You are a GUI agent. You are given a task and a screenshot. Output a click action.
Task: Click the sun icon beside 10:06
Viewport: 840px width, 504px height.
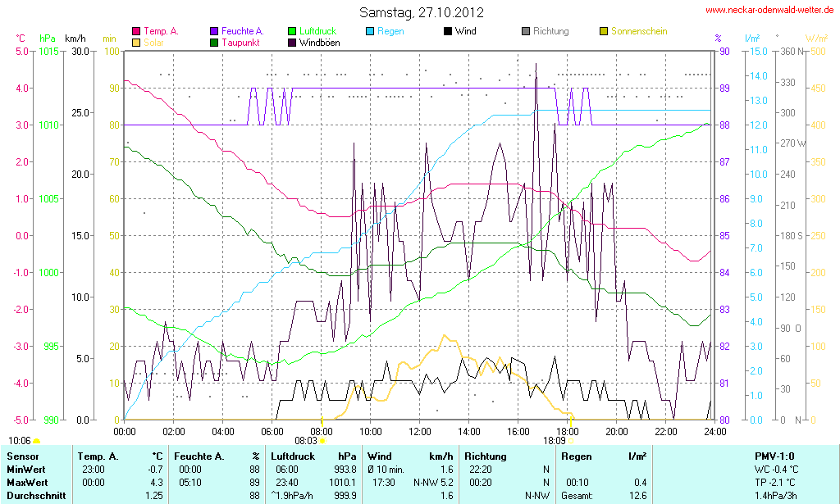(37, 441)
